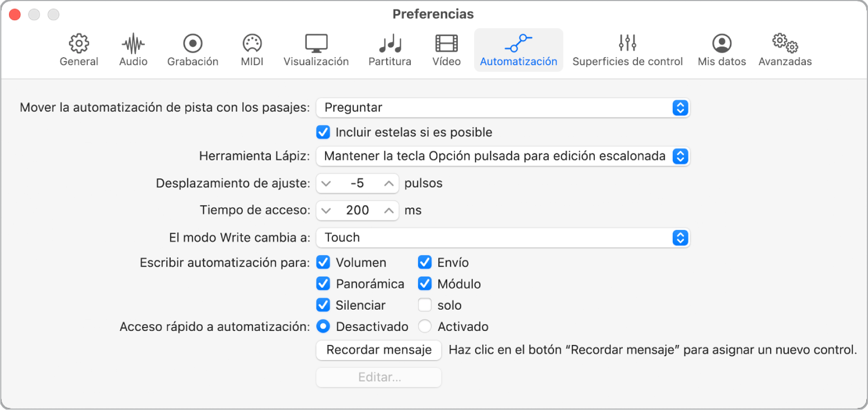Select the Automatización curve icon pane
The height and width of the screenshot is (410, 868).
519,50
